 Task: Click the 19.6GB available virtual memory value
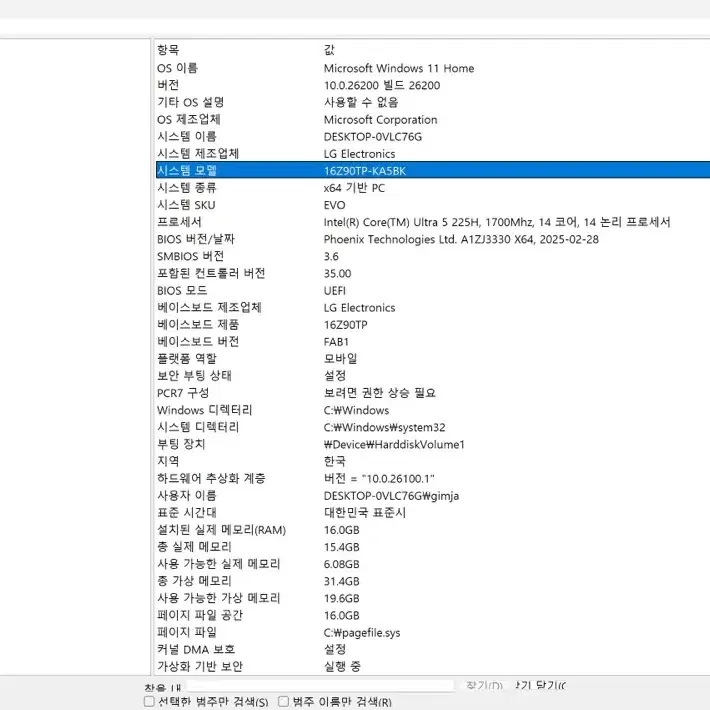tap(341, 598)
